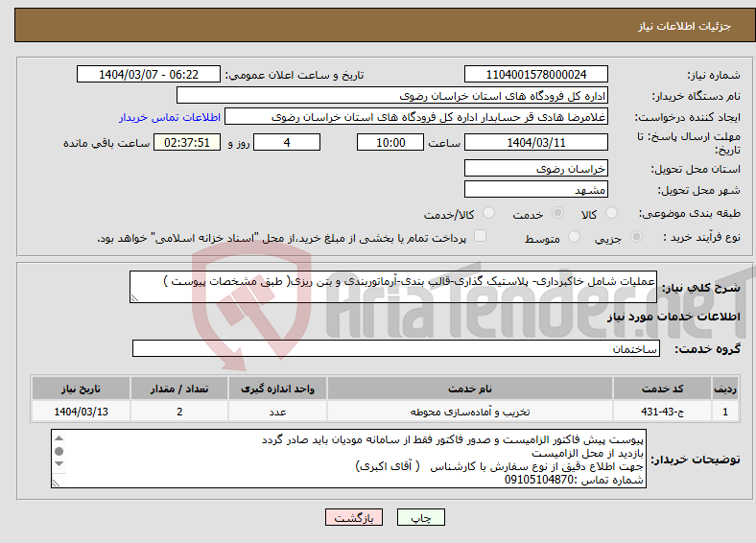Click the request creator field غلامرضا هادی قر
This screenshot has width=756, height=543.
tap(416, 117)
